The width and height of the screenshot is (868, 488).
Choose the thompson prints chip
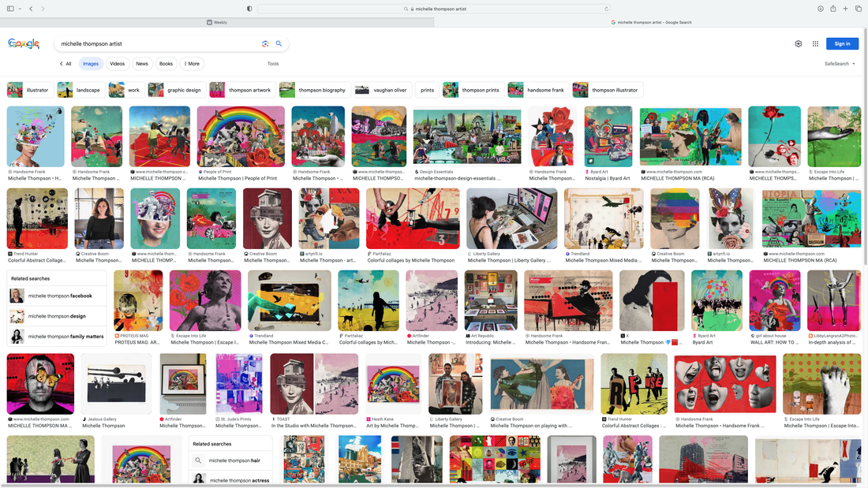coord(473,90)
